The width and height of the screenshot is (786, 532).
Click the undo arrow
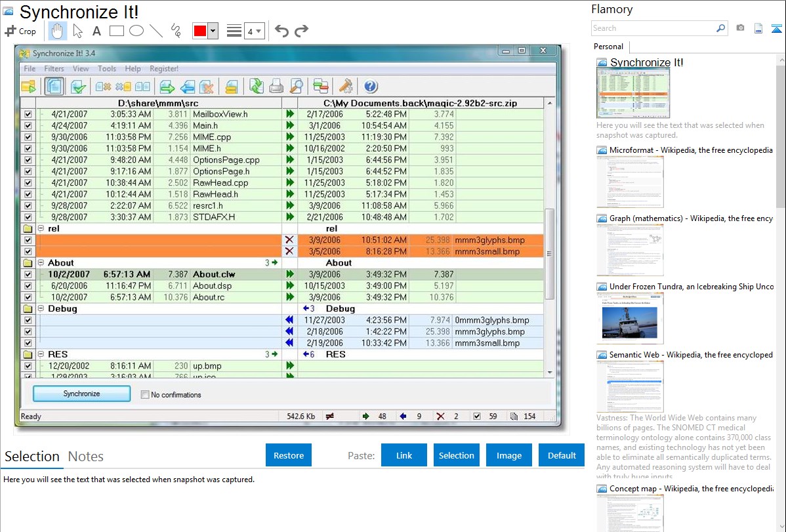click(x=281, y=31)
